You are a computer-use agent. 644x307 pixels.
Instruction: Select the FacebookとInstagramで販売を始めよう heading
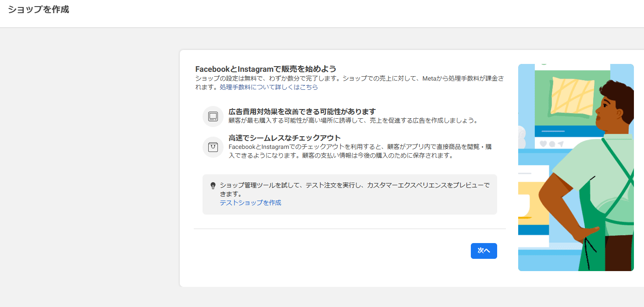266,69
